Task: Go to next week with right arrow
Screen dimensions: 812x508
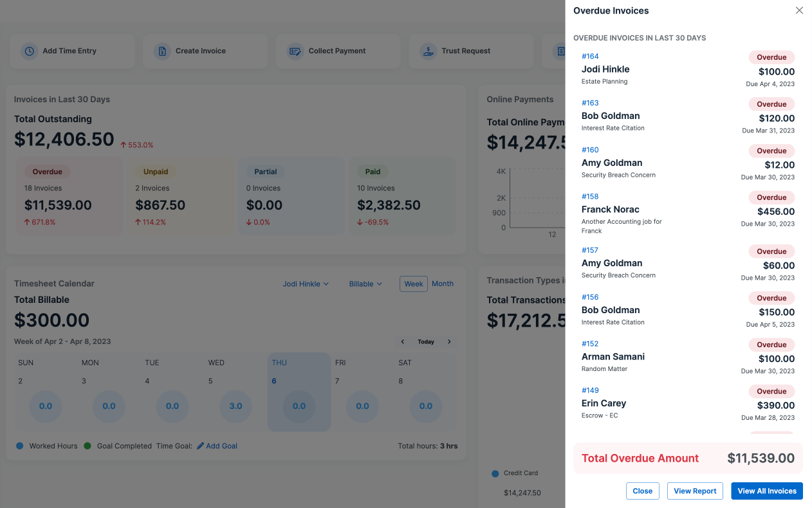Action: click(x=449, y=341)
